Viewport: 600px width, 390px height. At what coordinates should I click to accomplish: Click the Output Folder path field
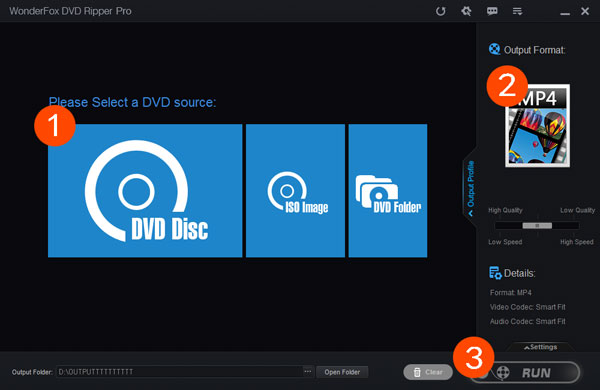(x=179, y=372)
